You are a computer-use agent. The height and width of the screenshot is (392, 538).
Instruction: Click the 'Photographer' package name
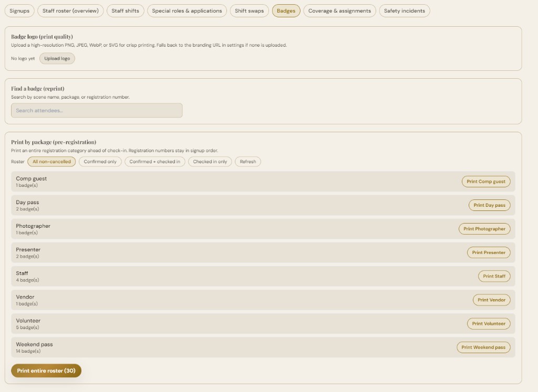(33, 226)
